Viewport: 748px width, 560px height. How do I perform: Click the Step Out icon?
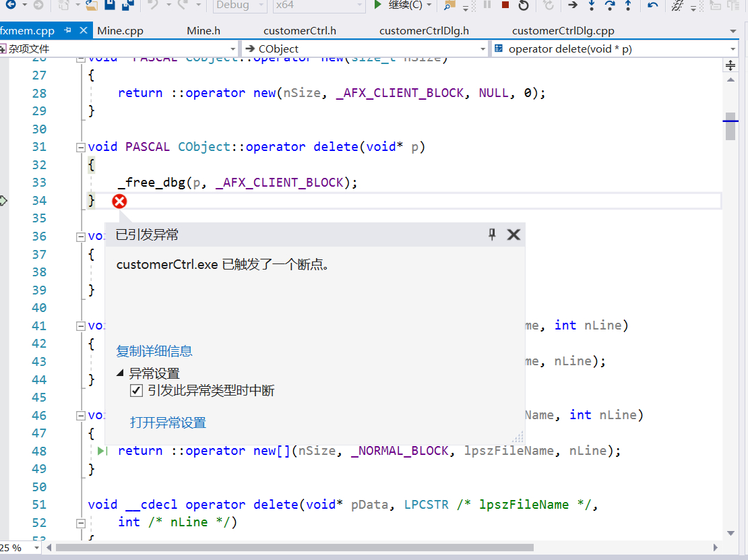tap(628, 5)
